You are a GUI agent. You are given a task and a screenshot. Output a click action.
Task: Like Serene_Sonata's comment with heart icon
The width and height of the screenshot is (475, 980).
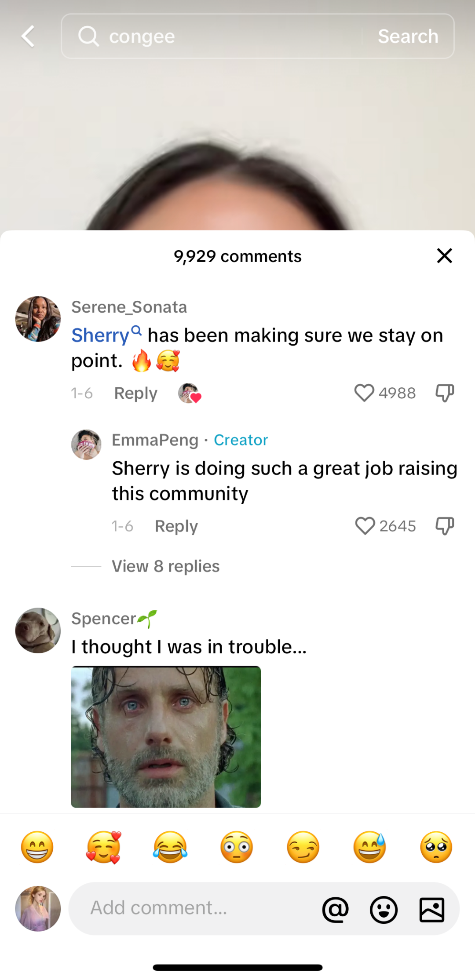tap(364, 393)
